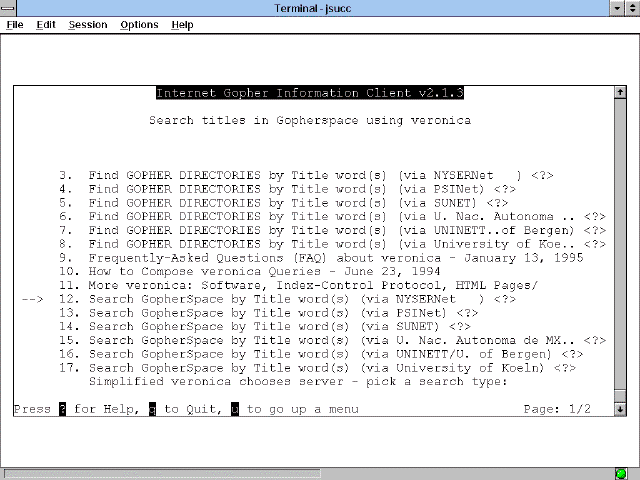Select item 6 via U. Nac. Autonoma

332,217
